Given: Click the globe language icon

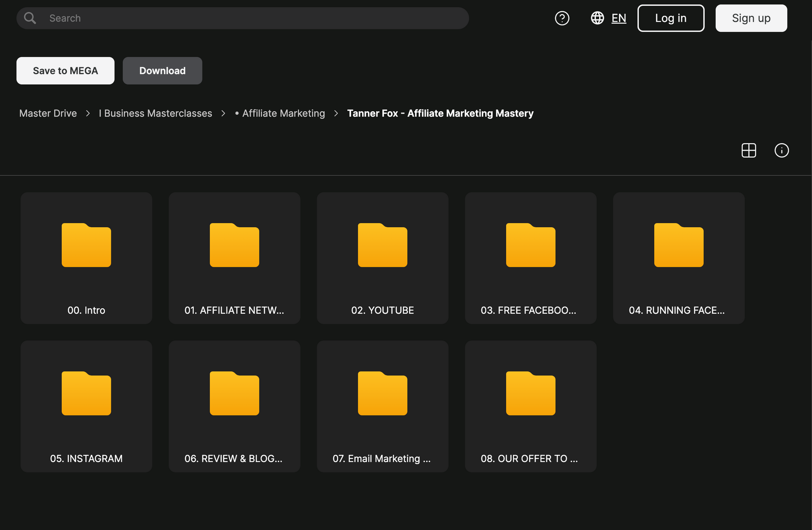Looking at the screenshot, I should [x=597, y=18].
